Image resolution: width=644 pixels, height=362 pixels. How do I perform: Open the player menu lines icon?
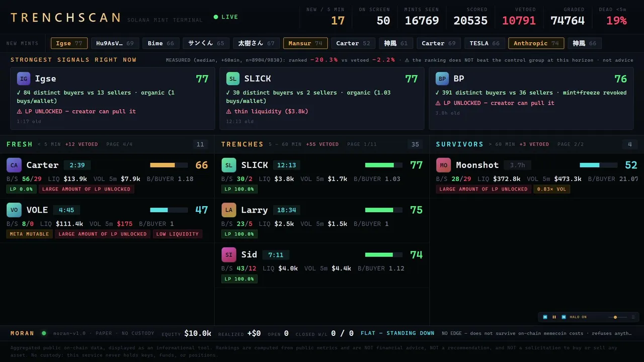click(633, 317)
